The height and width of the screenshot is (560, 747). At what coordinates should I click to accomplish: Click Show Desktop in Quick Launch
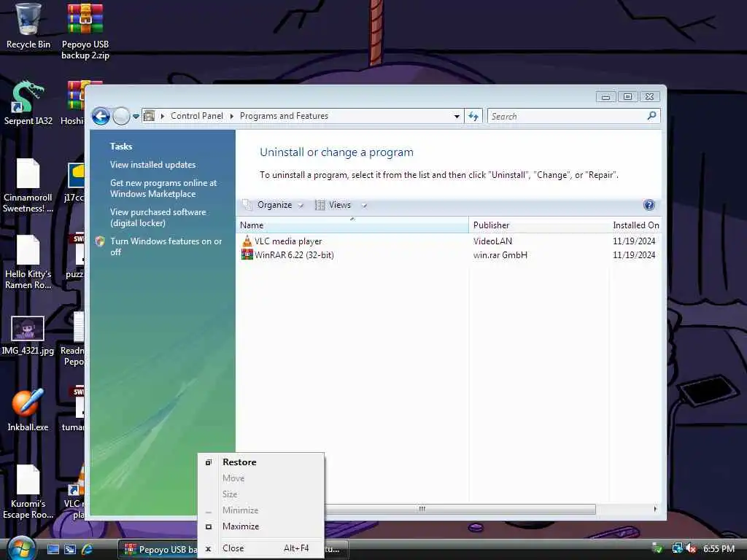click(x=53, y=550)
